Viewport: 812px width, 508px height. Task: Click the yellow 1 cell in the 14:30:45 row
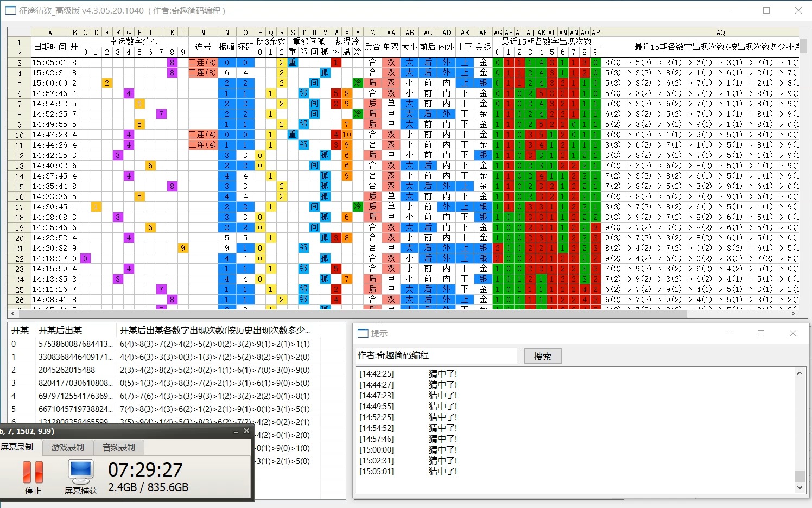click(x=96, y=207)
